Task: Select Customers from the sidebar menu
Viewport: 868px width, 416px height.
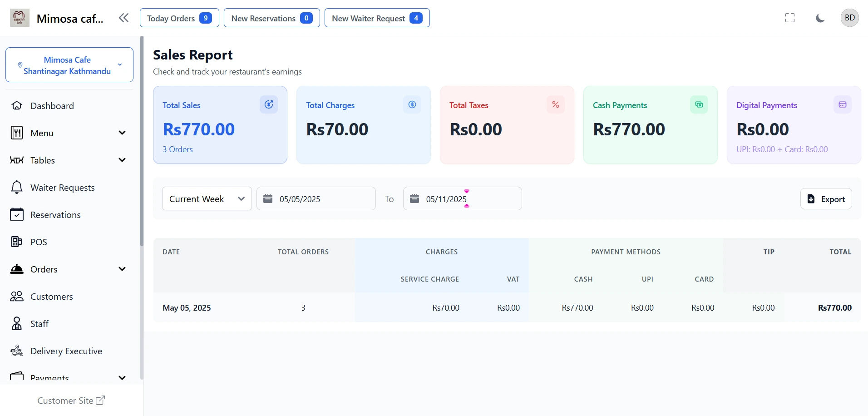Action: coord(51,296)
